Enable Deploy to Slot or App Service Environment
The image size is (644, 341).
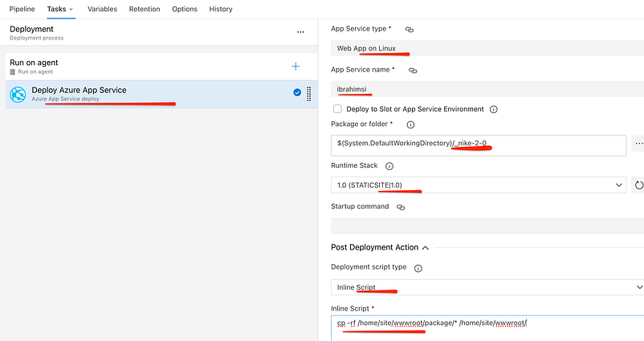coord(337,109)
